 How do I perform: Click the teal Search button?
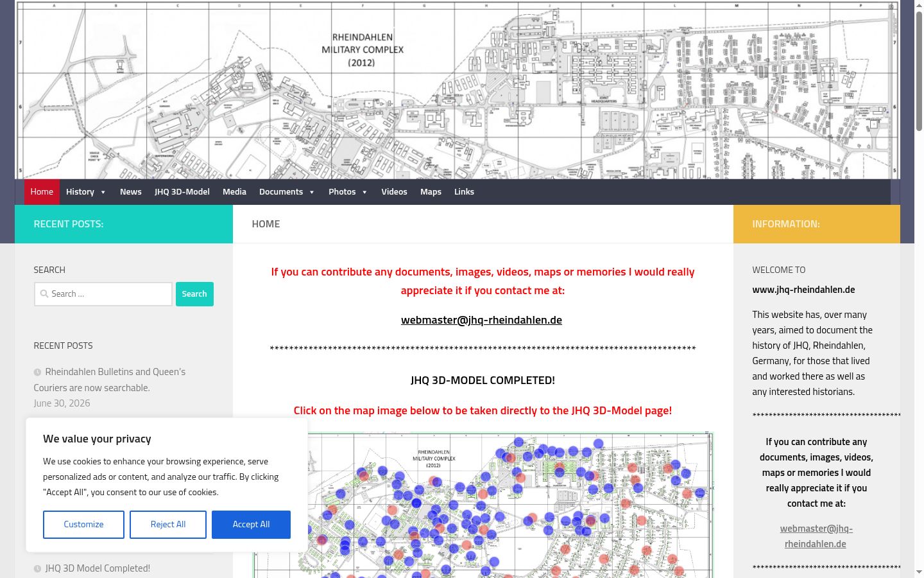[x=194, y=294]
